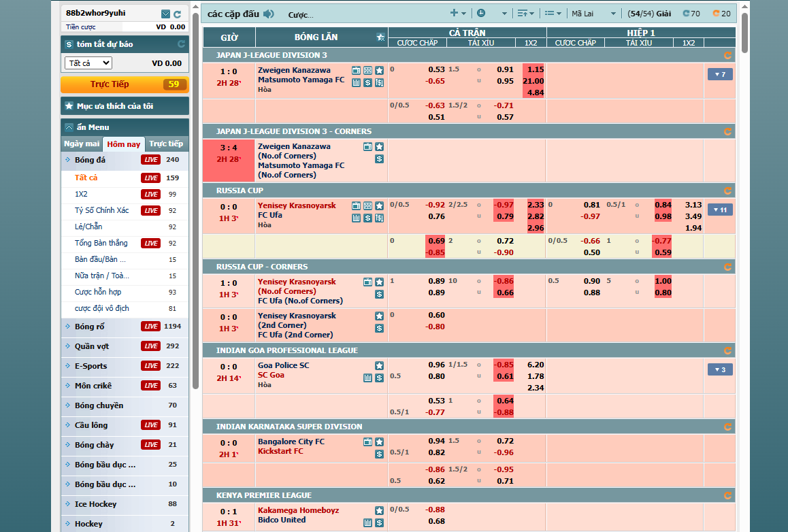Toggle favorites star filter in the BÓNG LĂN header
Image resolution: width=788 pixels, height=532 pixels.
(x=381, y=37)
